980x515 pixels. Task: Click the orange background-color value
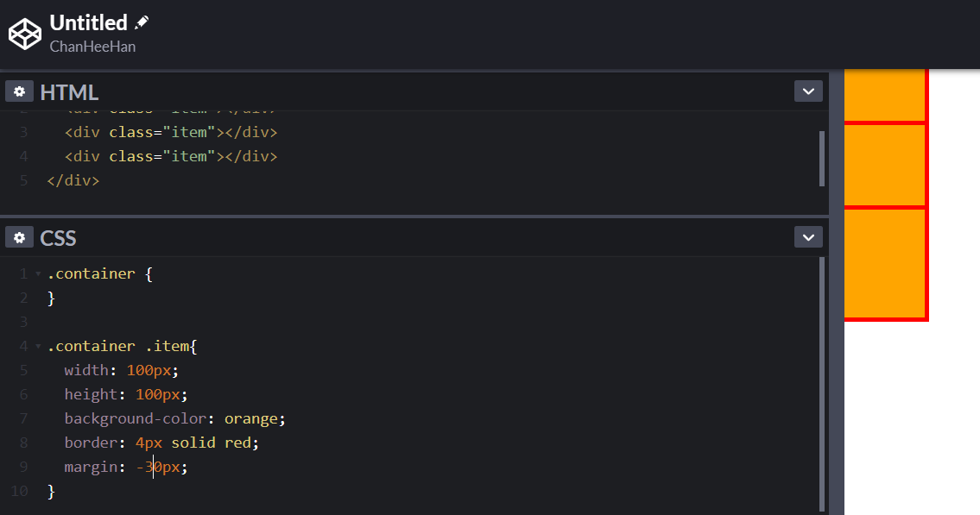tap(251, 418)
